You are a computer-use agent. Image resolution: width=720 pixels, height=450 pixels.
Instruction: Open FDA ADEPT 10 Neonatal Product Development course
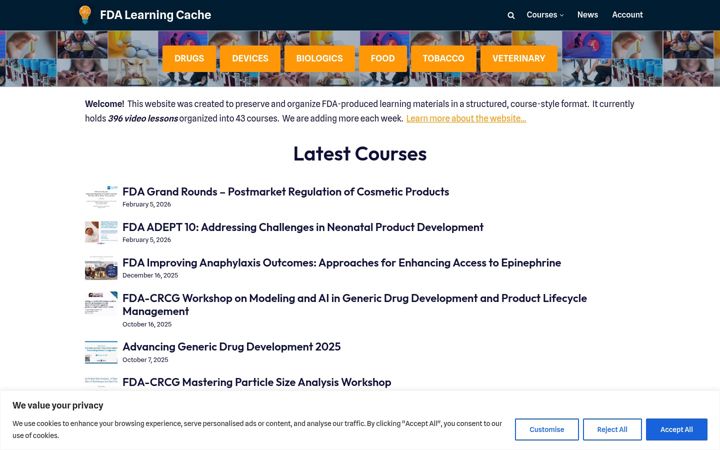point(303,227)
